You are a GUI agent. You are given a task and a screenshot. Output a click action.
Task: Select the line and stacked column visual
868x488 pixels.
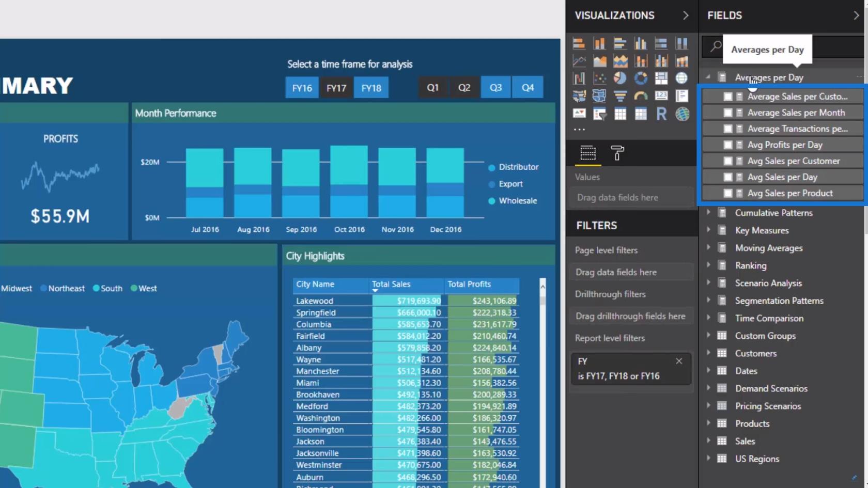coord(641,61)
